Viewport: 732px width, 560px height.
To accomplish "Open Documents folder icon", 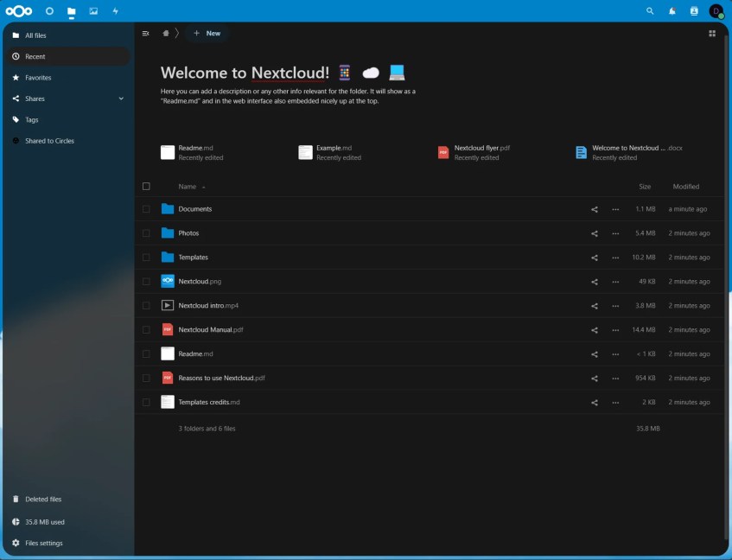I will [x=167, y=208].
